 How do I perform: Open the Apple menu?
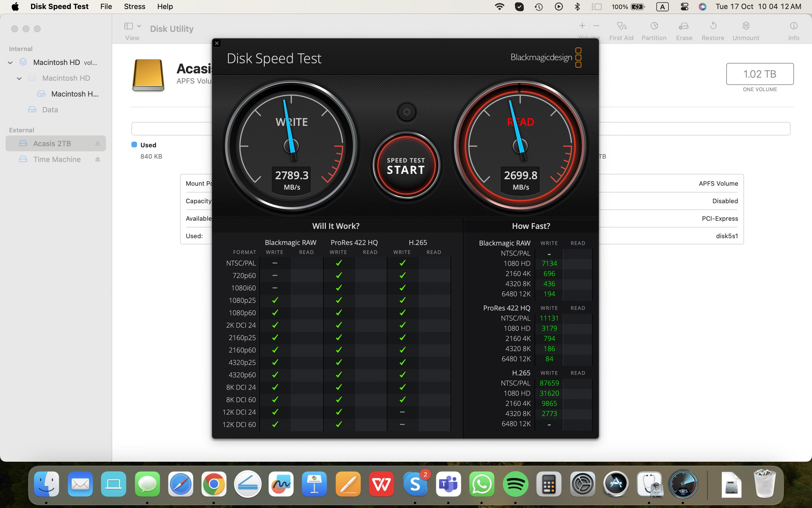tap(15, 6)
